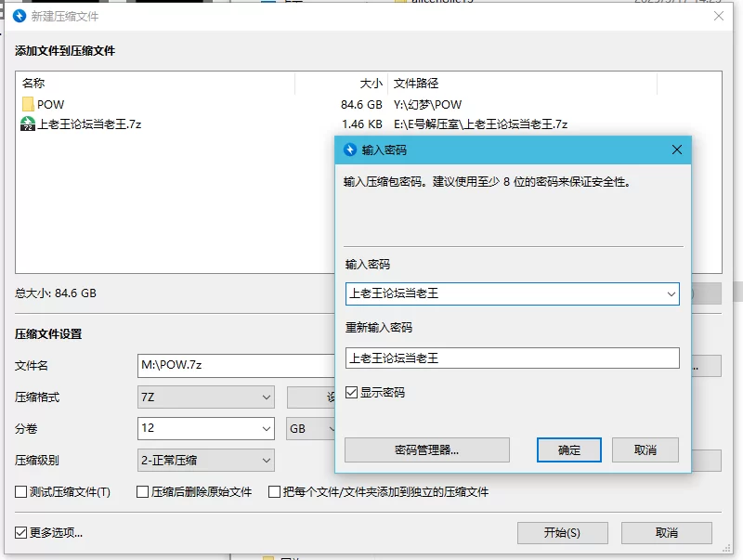Enable 压缩后删除原始文件 checkbox

coord(142,492)
